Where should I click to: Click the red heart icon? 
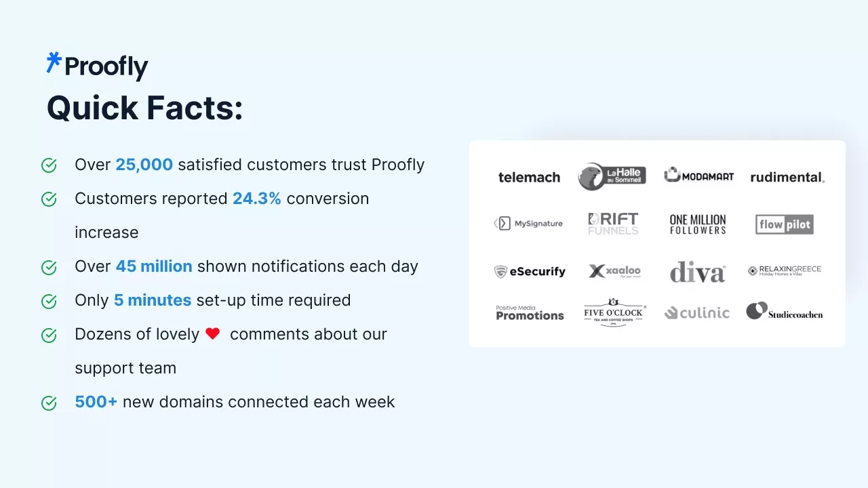click(x=213, y=333)
